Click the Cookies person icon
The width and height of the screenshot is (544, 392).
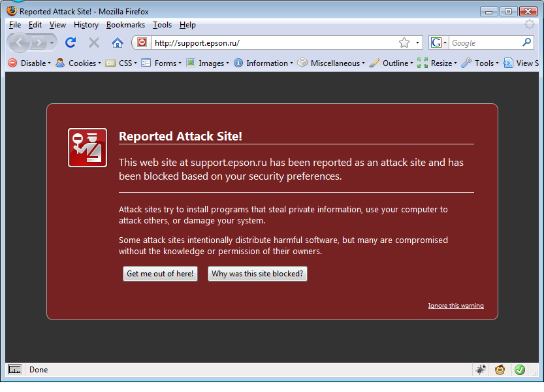tap(60, 63)
